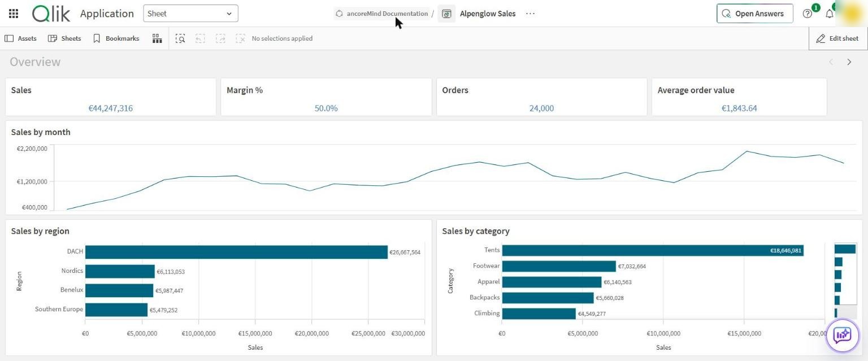Open the more options ellipsis menu
The image size is (868, 361).
(x=530, y=14)
